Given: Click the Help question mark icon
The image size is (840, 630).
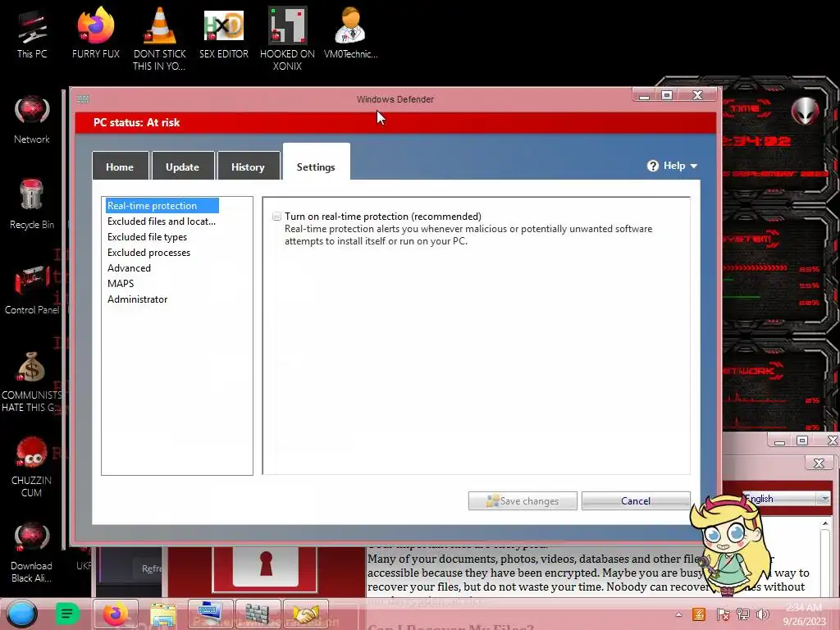Looking at the screenshot, I should [652, 166].
